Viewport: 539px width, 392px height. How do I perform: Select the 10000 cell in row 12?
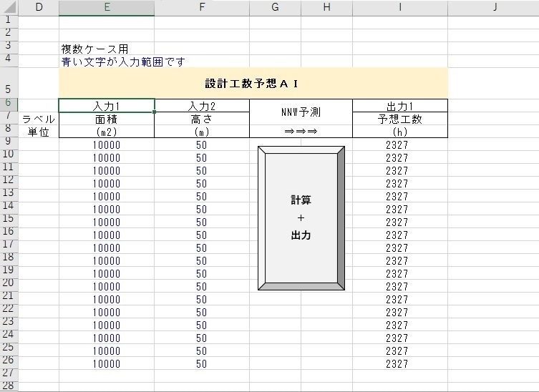pos(107,183)
